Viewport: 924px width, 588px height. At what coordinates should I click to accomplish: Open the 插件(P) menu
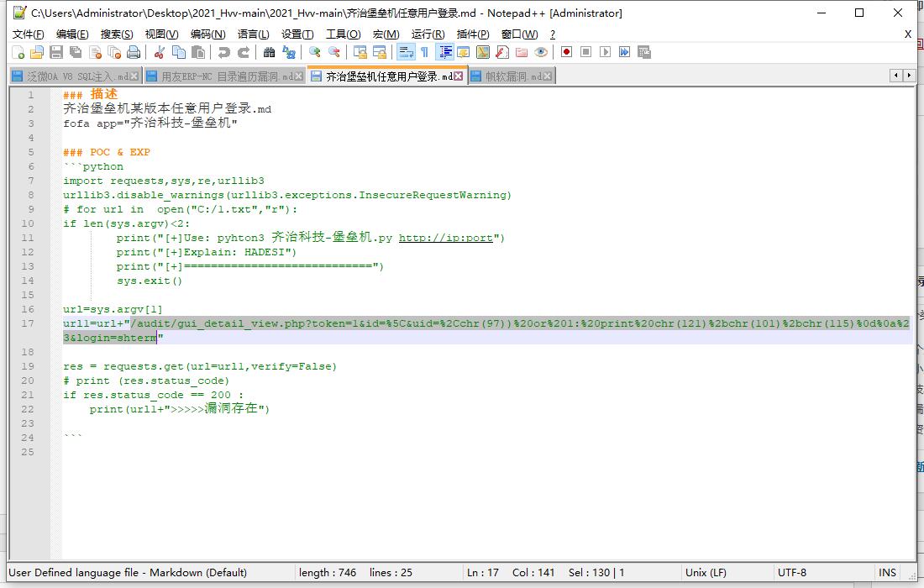473,34
